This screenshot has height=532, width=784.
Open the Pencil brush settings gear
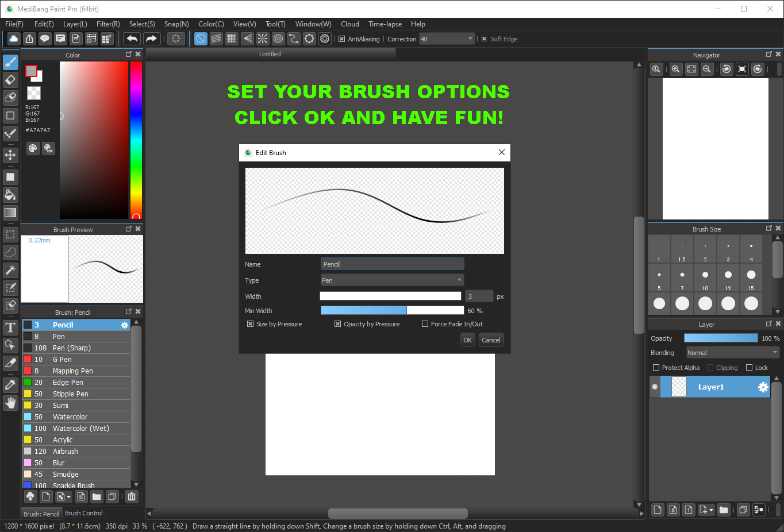(x=125, y=325)
